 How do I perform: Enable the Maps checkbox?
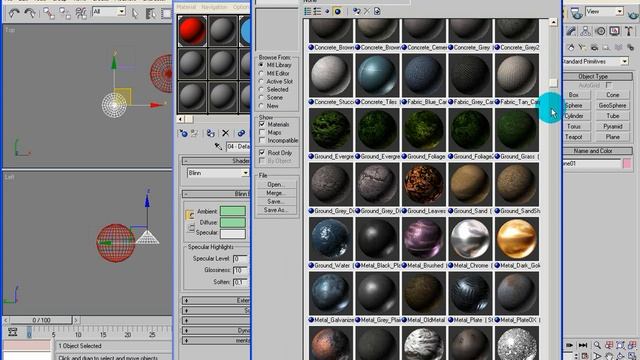tap(262, 132)
